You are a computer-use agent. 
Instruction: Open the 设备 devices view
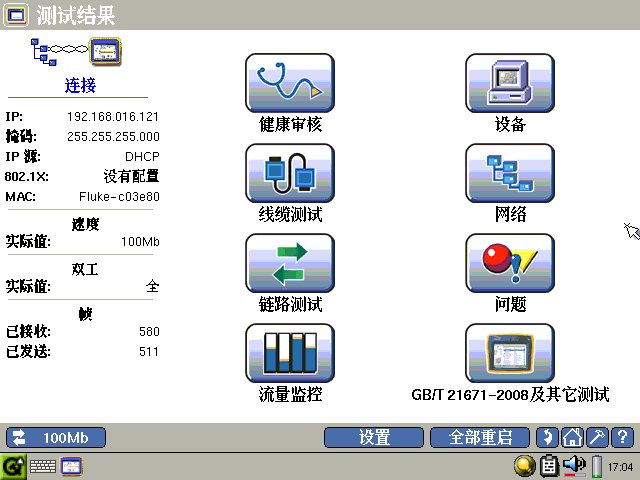point(510,83)
